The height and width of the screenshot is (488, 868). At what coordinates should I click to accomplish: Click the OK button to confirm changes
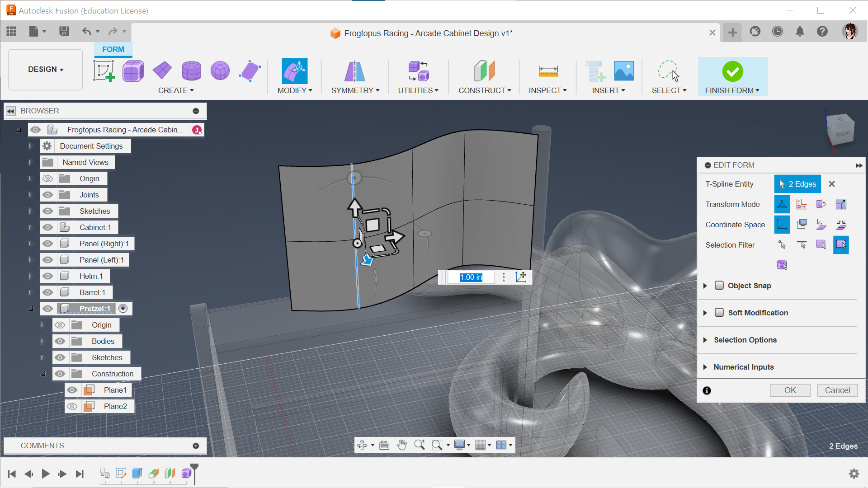point(790,390)
